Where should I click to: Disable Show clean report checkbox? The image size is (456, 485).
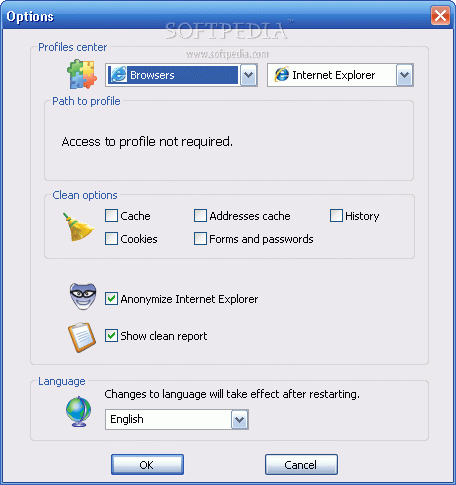point(111,335)
